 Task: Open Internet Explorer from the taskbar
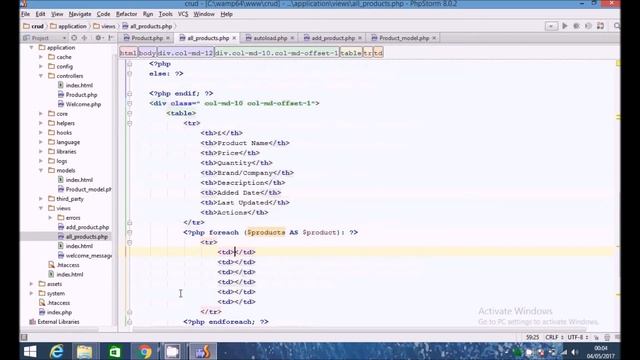click(x=57, y=351)
